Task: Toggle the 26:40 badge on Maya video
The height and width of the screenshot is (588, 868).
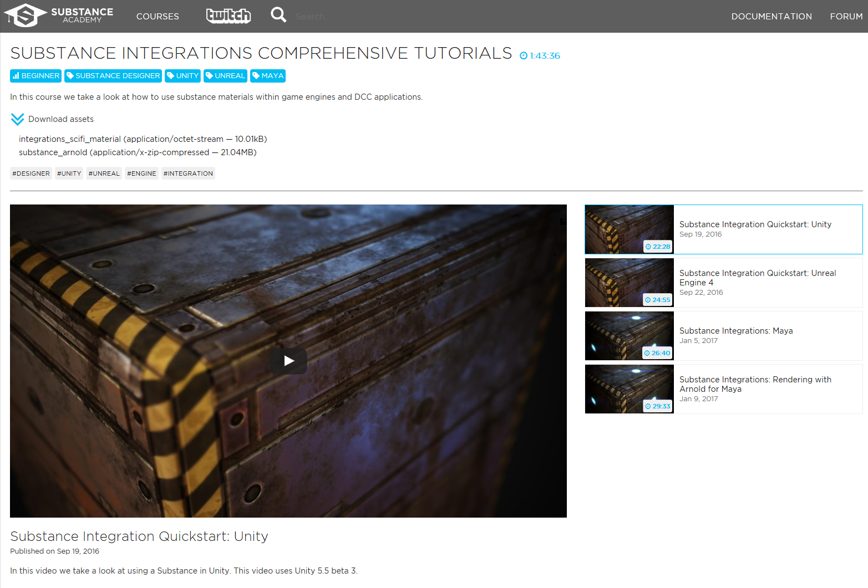Action: pos(657,352)
